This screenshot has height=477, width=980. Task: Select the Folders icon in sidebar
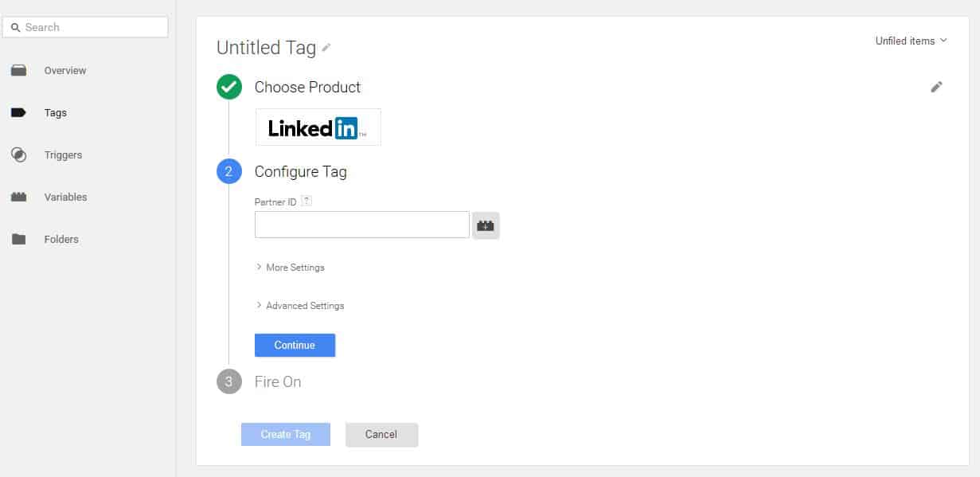18,239
